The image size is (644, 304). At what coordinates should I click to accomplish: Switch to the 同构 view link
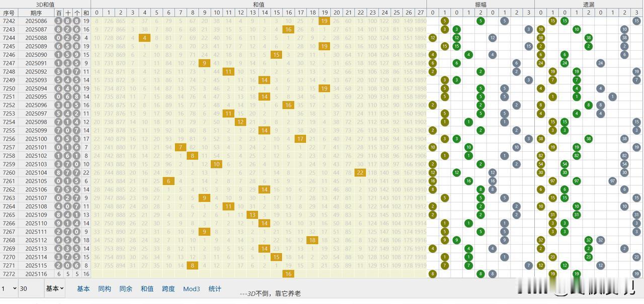105,289
